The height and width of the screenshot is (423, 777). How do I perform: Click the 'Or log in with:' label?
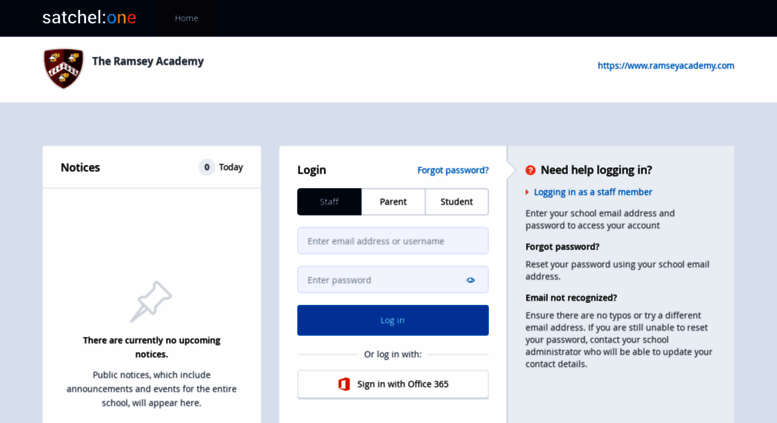tap(393, 354)
